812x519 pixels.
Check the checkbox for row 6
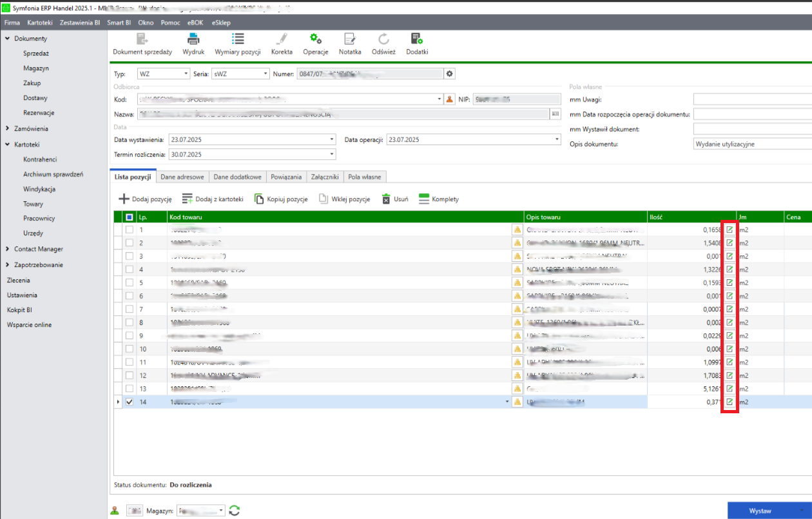click(130, 296)
